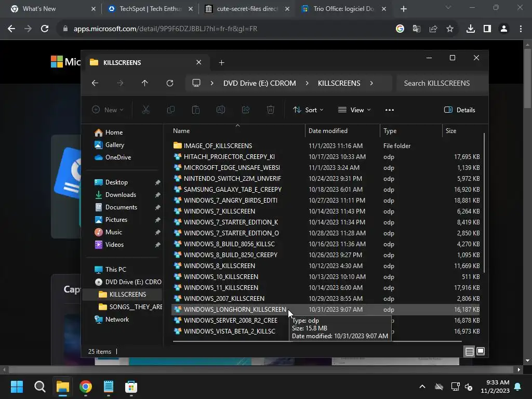Open the Chrome side panel icon

pyautogui.click(x=487, y=29)
